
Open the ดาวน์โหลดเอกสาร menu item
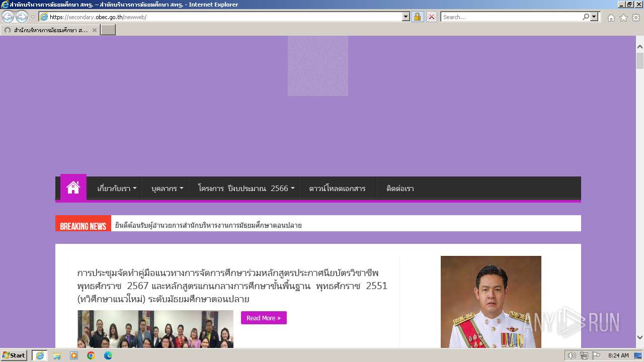tap(337, 189)
